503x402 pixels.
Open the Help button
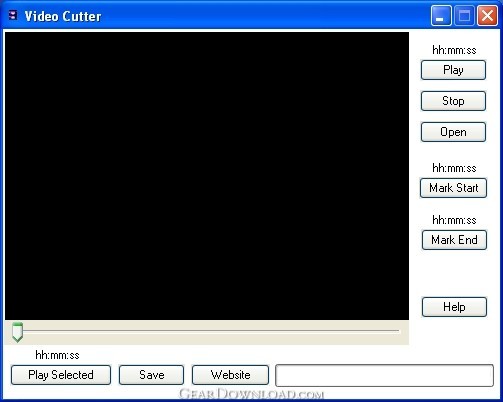pos(454,307)
